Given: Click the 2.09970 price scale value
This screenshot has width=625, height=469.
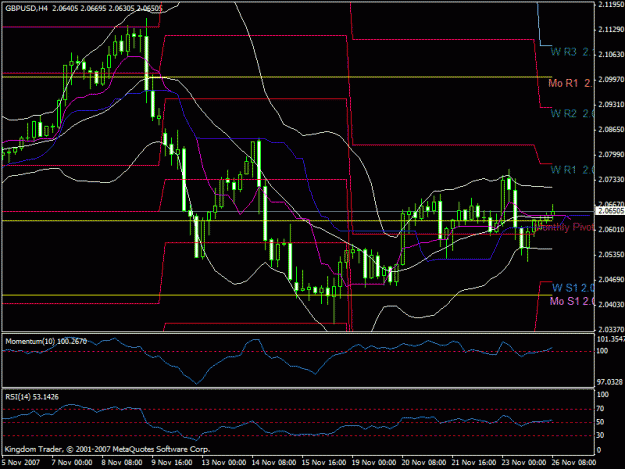Looking at the screenshot, I should 611,80.
